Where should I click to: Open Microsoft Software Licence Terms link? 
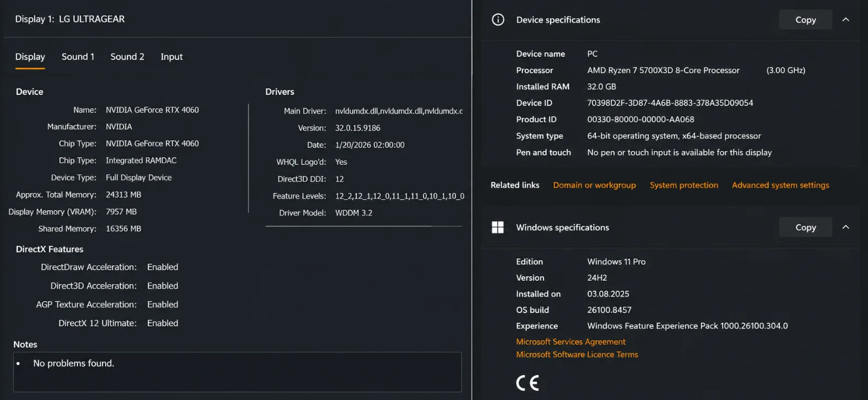[577, 354]
